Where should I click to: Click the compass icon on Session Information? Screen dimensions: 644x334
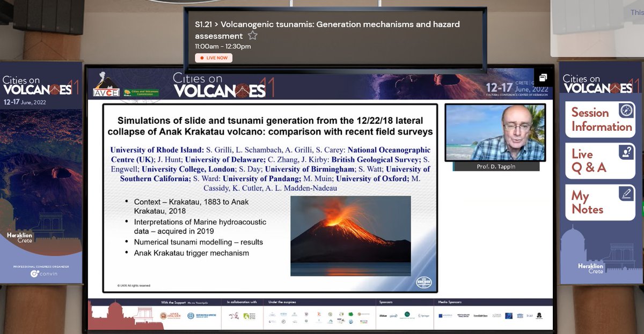pyautogui.click(x=626, y=111)
